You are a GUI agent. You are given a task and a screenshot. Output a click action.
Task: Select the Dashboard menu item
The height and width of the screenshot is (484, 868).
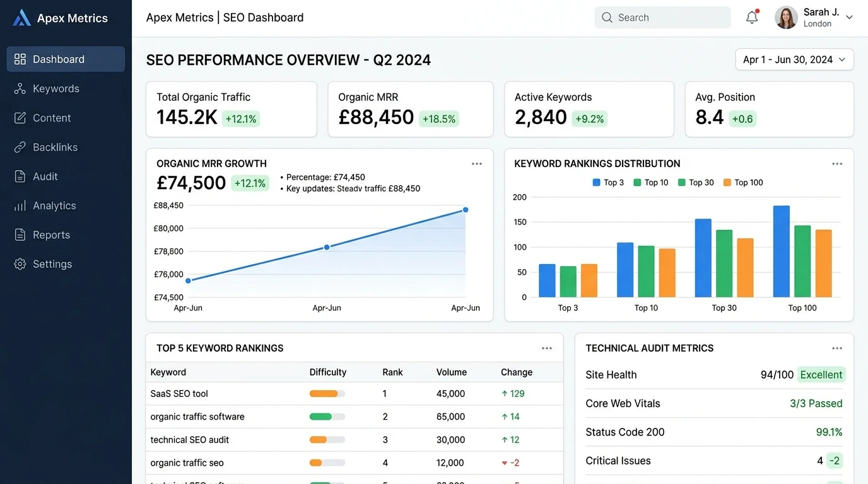(66, 59)
